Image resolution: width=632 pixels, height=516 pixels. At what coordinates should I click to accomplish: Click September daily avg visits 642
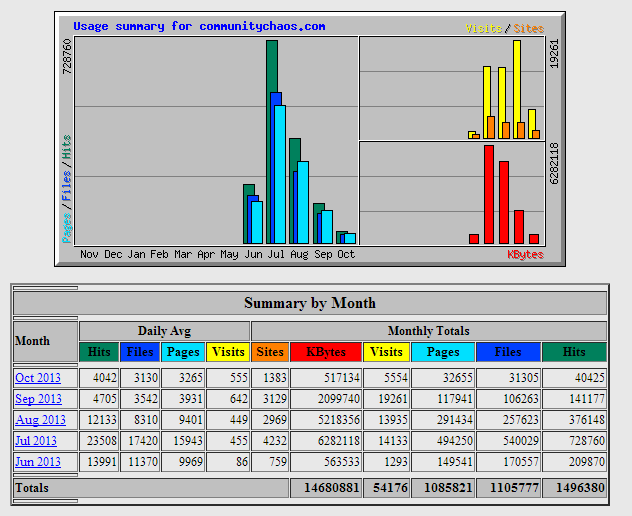(228, 399)
